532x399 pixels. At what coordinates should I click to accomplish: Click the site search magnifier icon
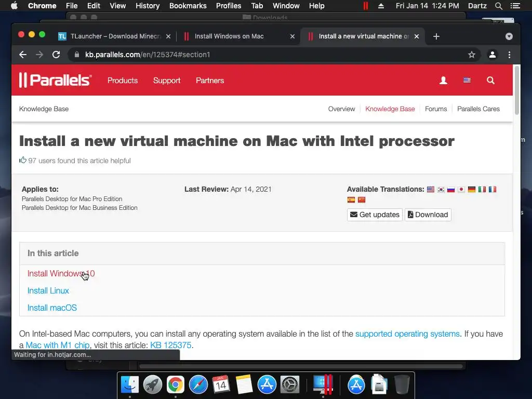coord(490,81)
